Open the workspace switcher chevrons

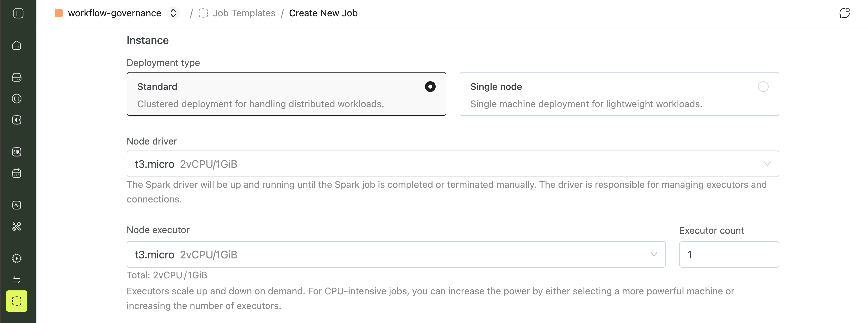[x=173, y=13]
